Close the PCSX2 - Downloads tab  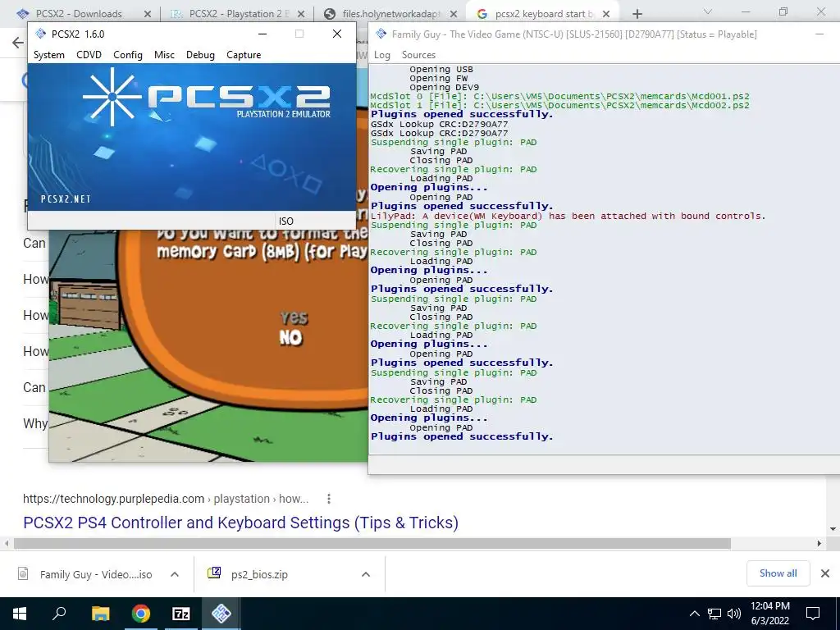tap(148, 13)
